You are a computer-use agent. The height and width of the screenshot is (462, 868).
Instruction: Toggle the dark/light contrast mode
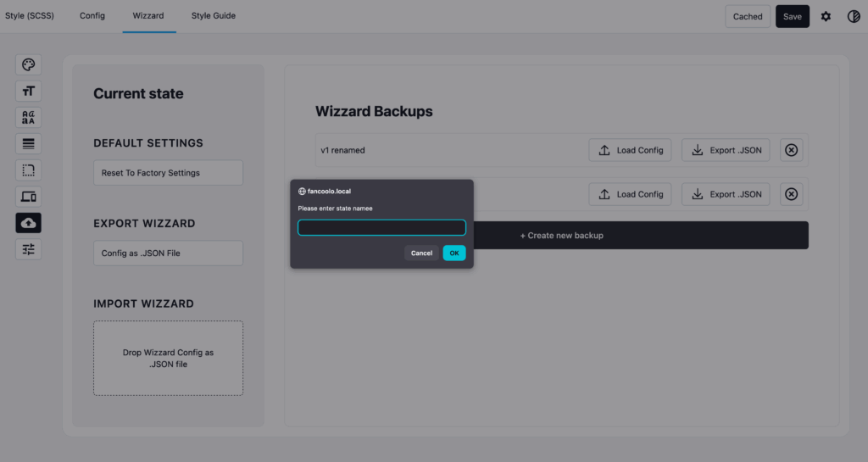coord(854,16)
